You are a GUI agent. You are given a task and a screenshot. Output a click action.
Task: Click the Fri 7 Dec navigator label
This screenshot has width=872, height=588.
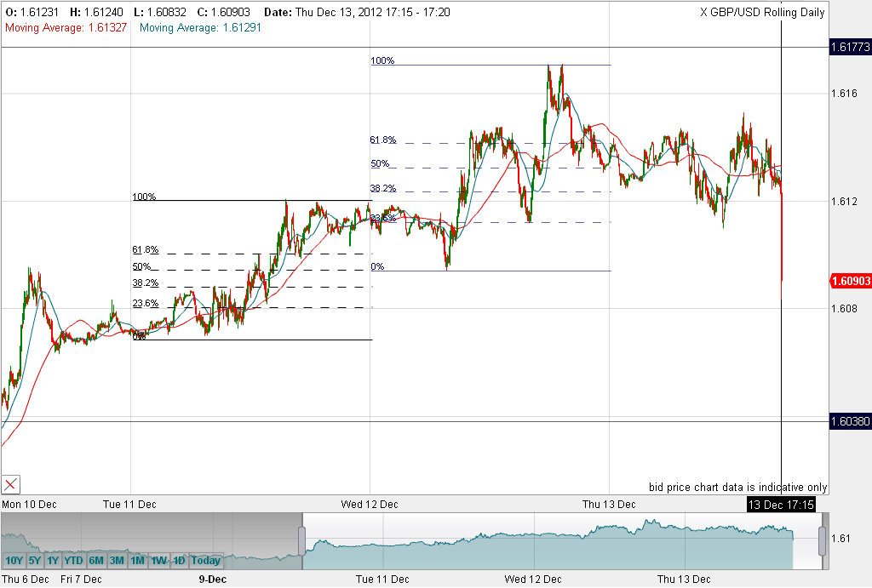coord(81,579)
